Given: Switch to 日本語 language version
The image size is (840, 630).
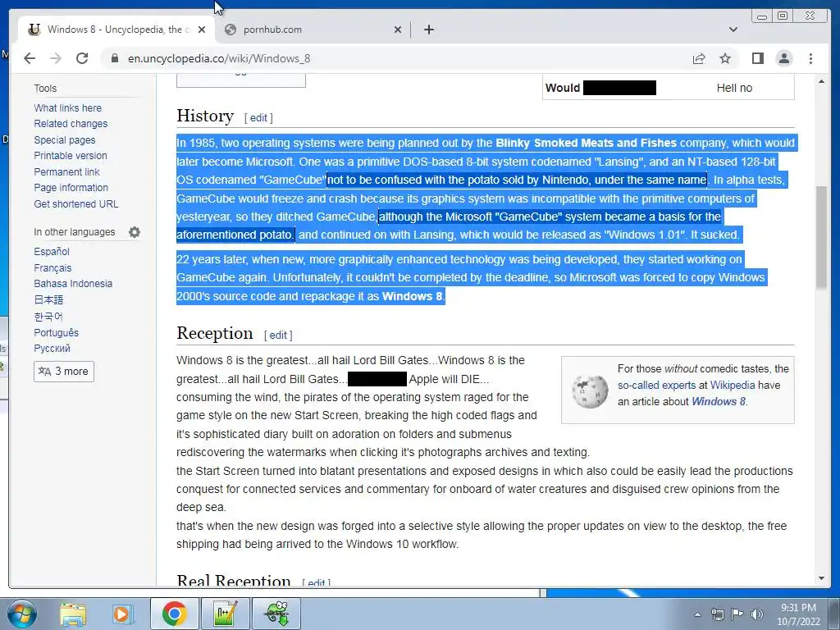Looking at the screenshot, I should pos(48,300).
